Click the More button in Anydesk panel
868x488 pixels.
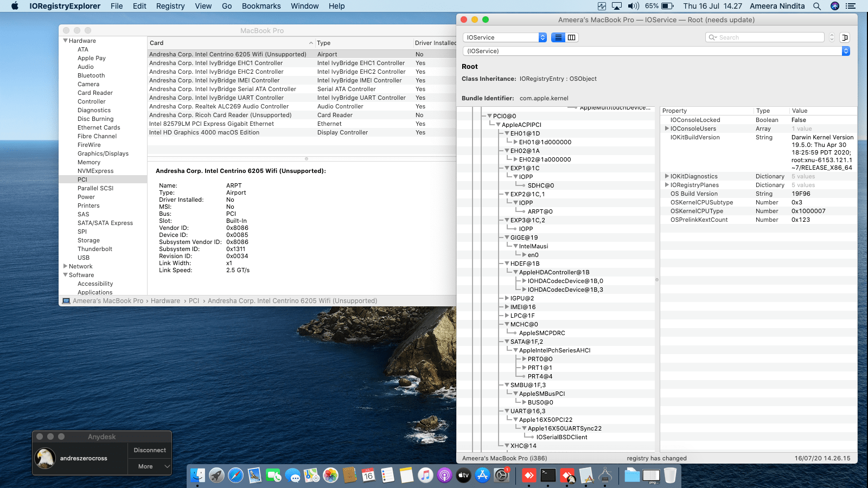click(145, 466)
